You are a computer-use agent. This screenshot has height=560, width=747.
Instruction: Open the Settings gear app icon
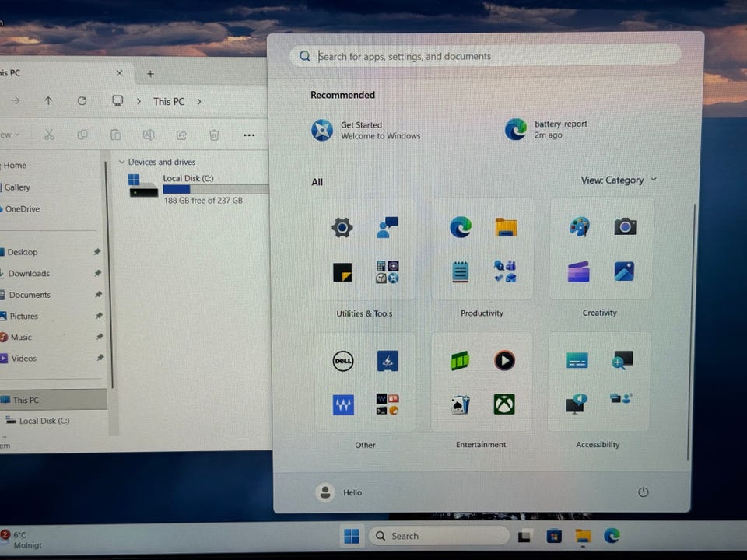(x=342, y=227)
